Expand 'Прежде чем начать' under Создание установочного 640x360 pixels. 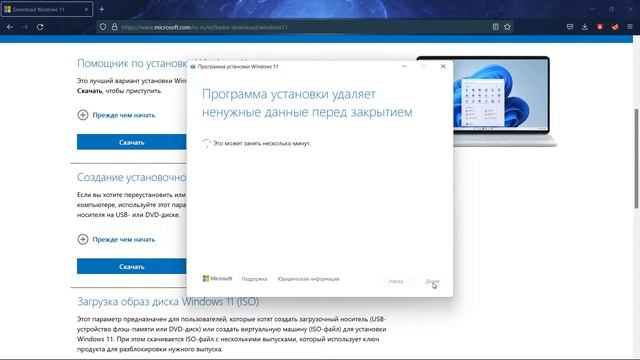point(116,239)
